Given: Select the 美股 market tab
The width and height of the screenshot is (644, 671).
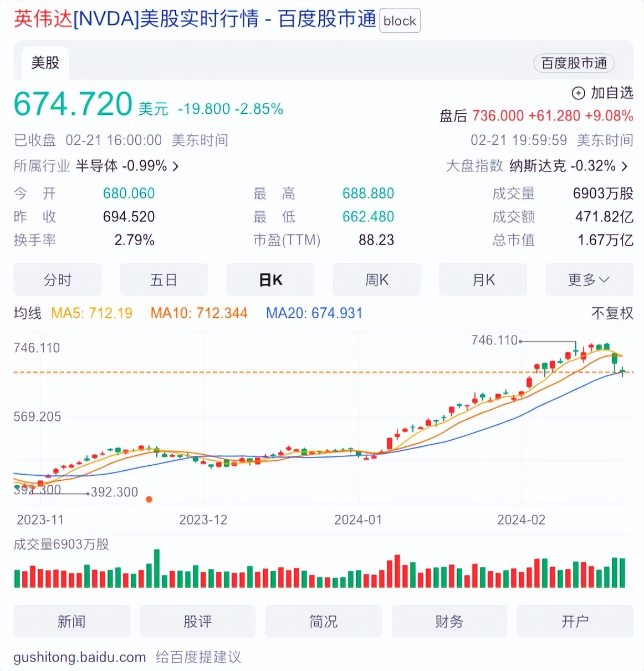Looking at the screenshot, I should (x=45, y=63).
